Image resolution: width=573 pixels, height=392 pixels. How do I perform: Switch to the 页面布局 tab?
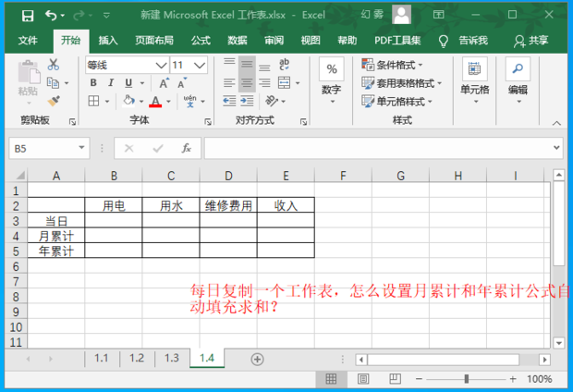point(154,41)
